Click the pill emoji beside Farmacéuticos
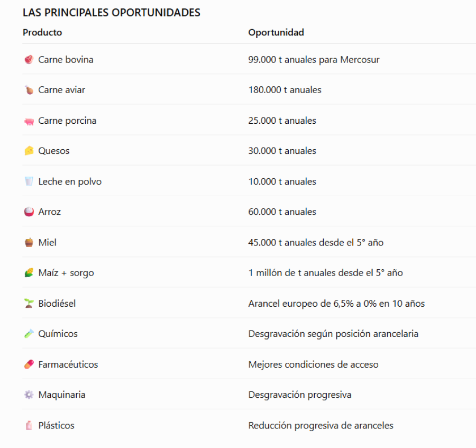The height and width of the screenshot is (448, 476). pos(29,364)
